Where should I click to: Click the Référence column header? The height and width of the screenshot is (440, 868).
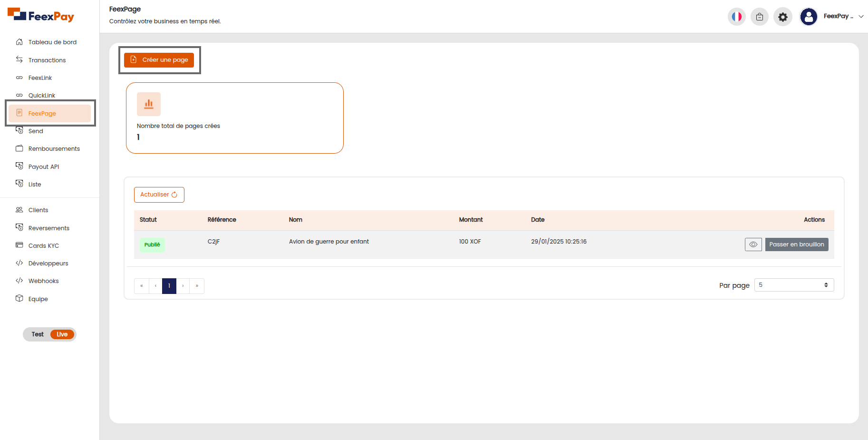point(222,220)
